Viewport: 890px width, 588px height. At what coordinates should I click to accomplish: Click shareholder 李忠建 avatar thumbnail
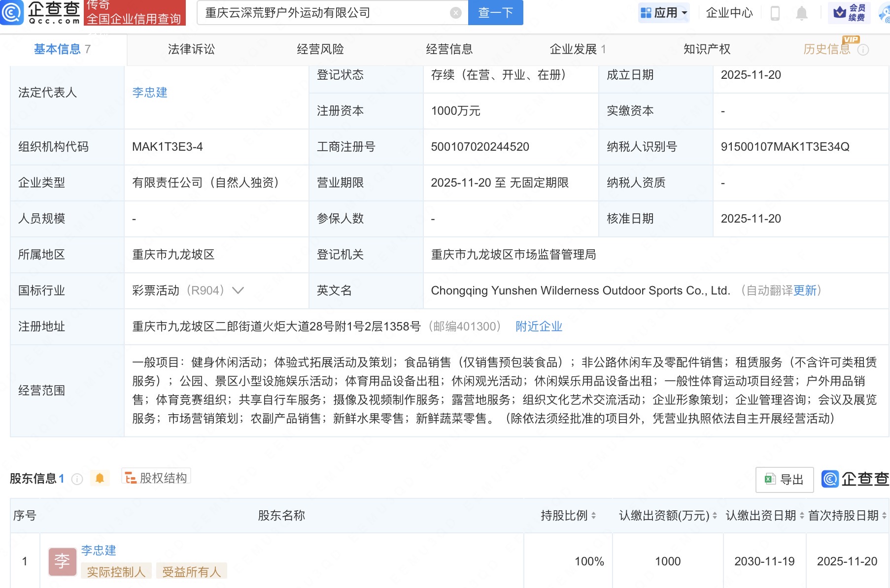point(62,561)
